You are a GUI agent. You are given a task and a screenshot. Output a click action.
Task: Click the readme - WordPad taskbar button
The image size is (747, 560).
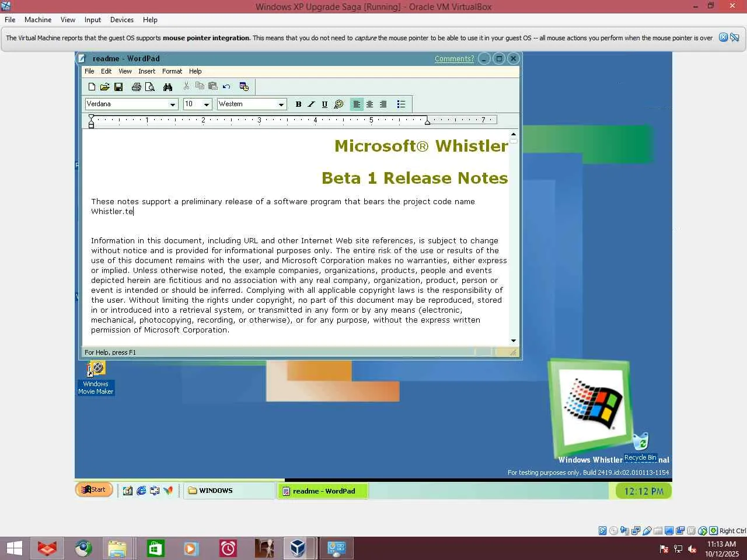[323, 491]
